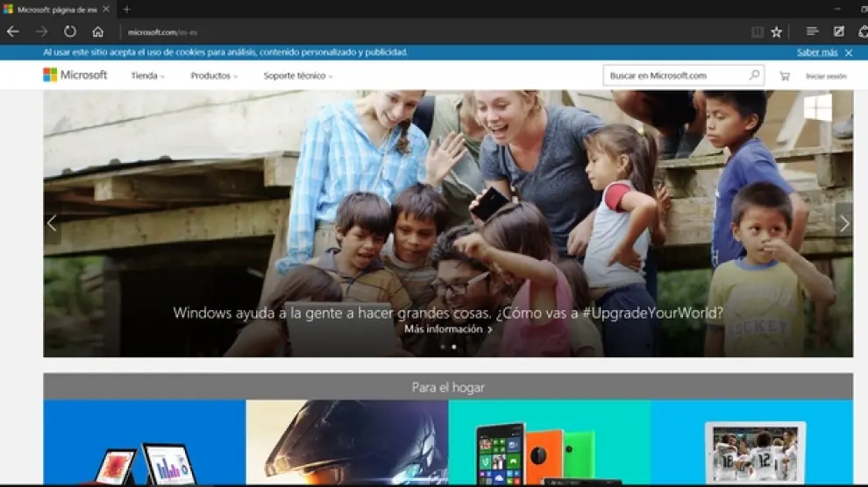
Task: Click the Saber más link
Action: (816, 53)
